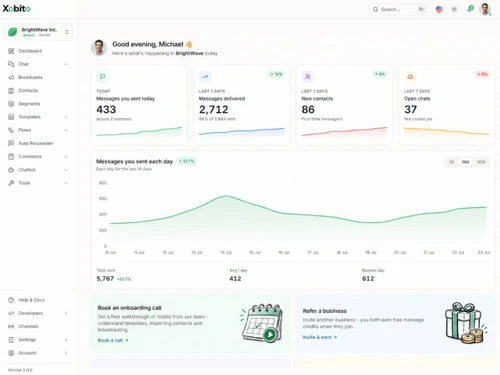Click the US flag language icon

click(439, 9)
